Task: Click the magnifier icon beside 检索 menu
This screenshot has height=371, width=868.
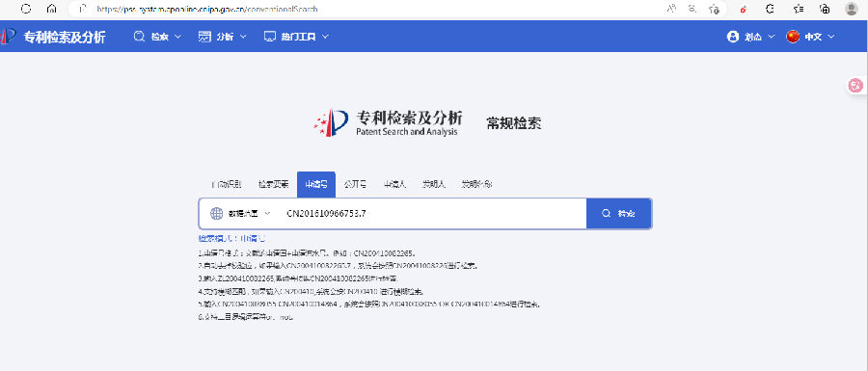Action: click(x=139, y=37)
